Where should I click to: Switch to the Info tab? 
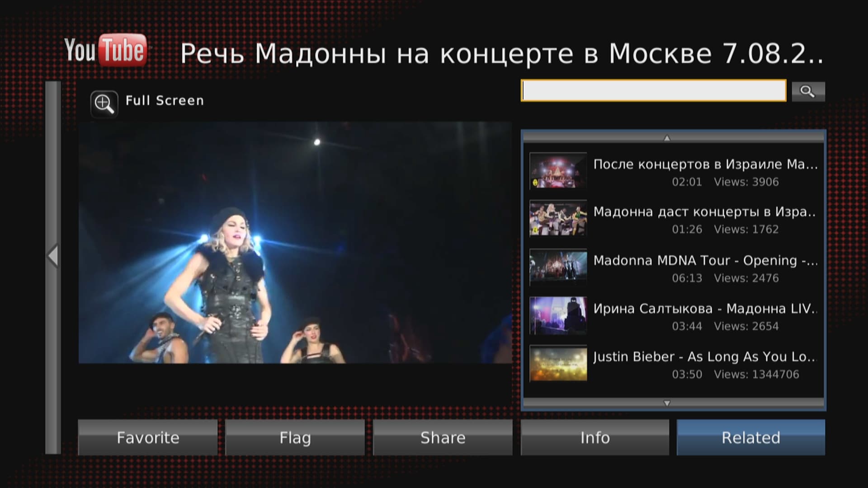pos(594,437)
